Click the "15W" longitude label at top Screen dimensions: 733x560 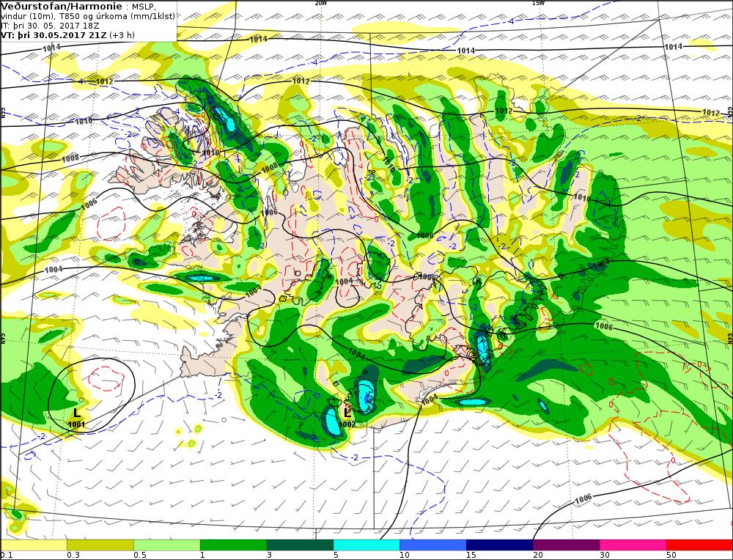[538, 3]
